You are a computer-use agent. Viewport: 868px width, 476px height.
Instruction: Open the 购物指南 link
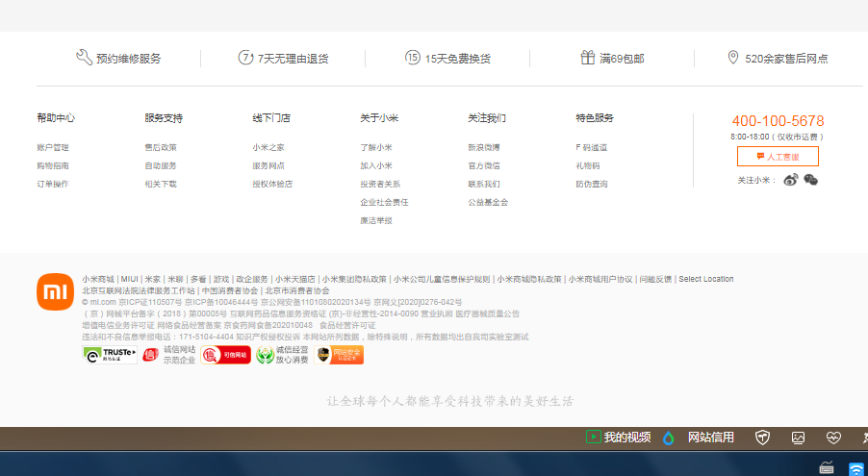tap(53, 165)
